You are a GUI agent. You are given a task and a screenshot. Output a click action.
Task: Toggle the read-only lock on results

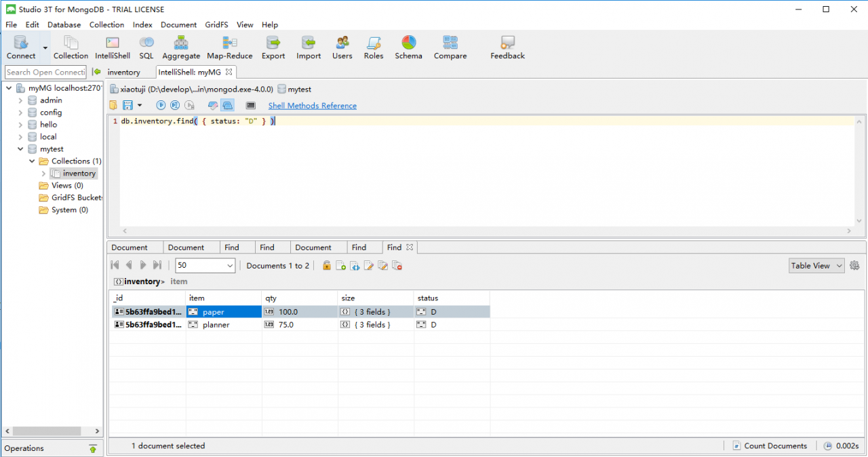coord(327,266)
